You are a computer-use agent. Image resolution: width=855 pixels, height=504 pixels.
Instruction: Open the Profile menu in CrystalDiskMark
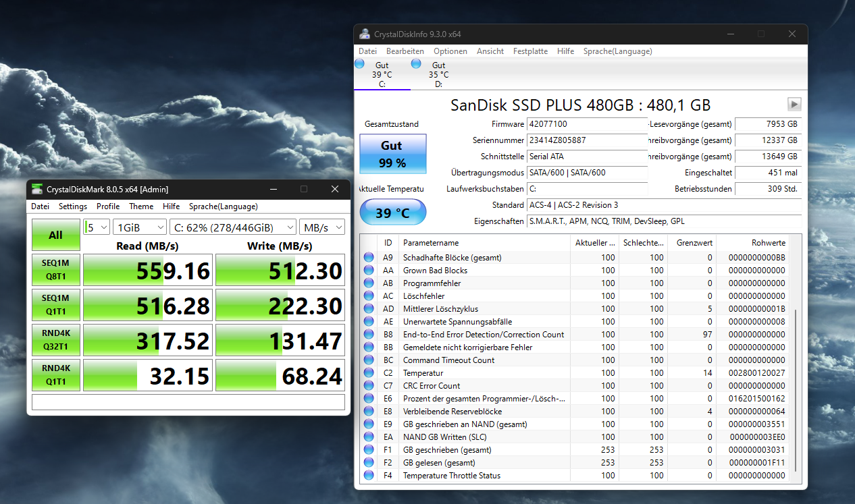coord(108,206)
